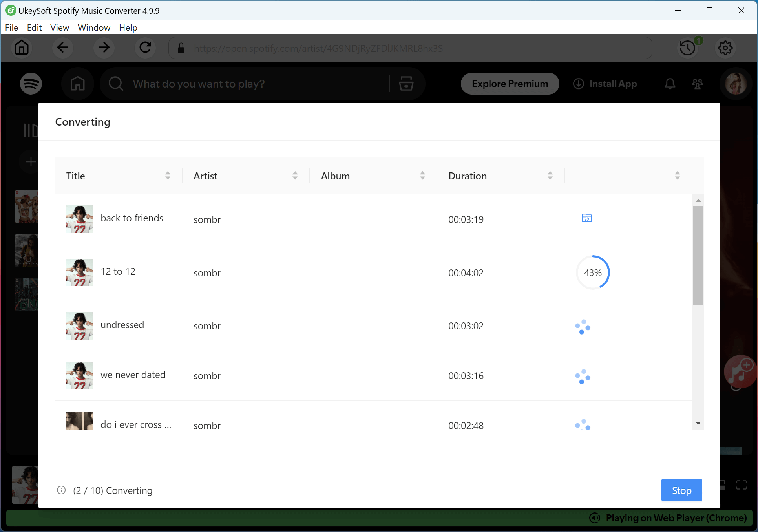Click the Explore Premium button
Screen dimensions: 758x532
(510, 84)
